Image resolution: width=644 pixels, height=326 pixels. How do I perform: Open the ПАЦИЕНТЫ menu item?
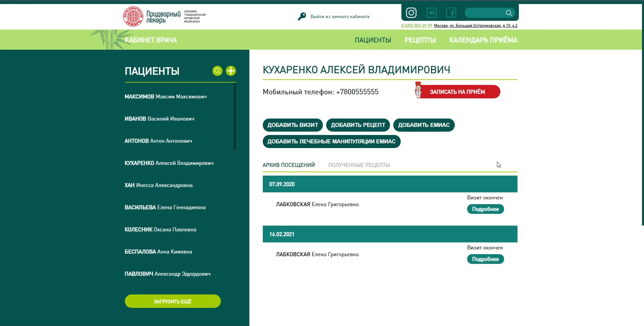click(x=373, y=40)
